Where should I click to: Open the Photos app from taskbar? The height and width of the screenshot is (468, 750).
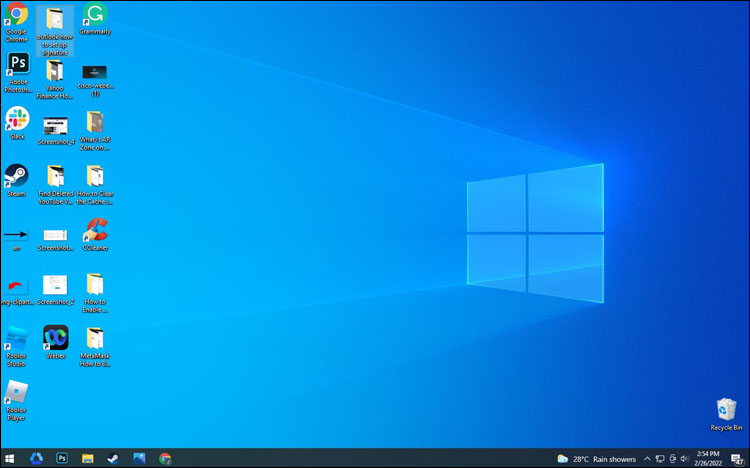click(139, 458)
